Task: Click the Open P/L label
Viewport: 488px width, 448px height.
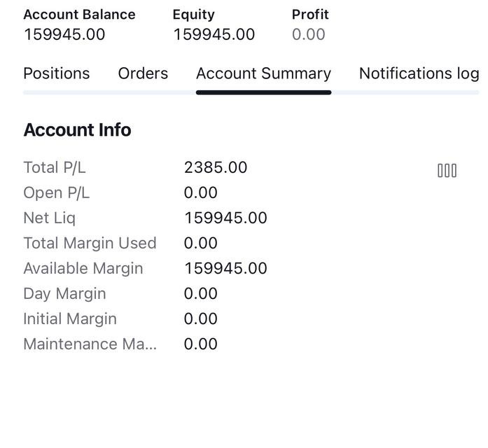Action: click(x=56, y=193)
